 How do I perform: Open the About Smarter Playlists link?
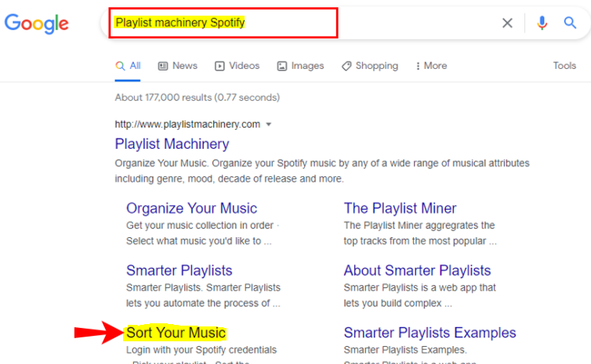click(x=417, y=270)
